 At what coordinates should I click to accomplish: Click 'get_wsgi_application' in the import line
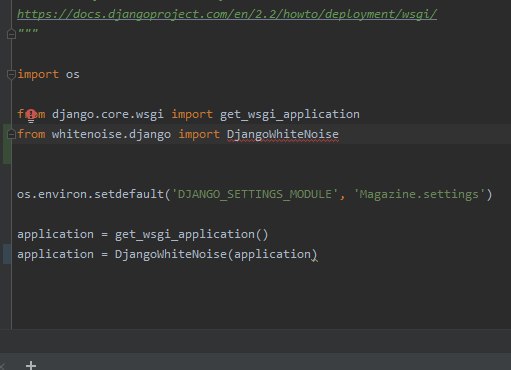(290, 114)
